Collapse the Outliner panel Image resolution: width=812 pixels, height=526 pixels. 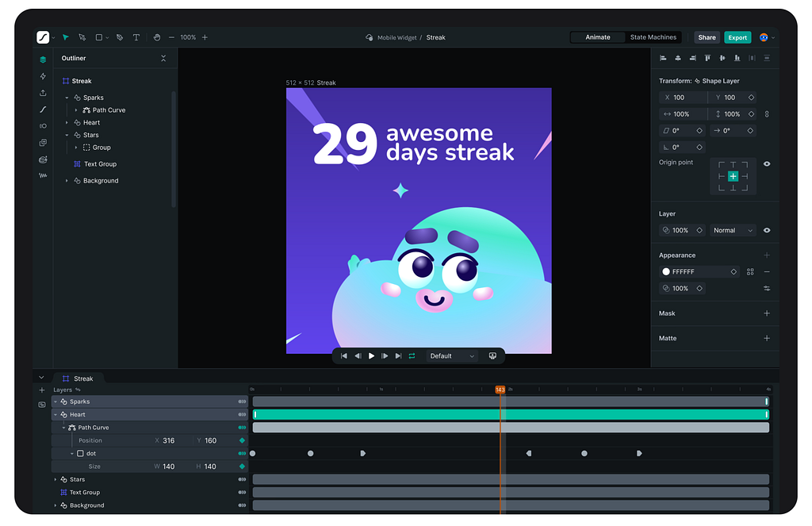[163, 59]
